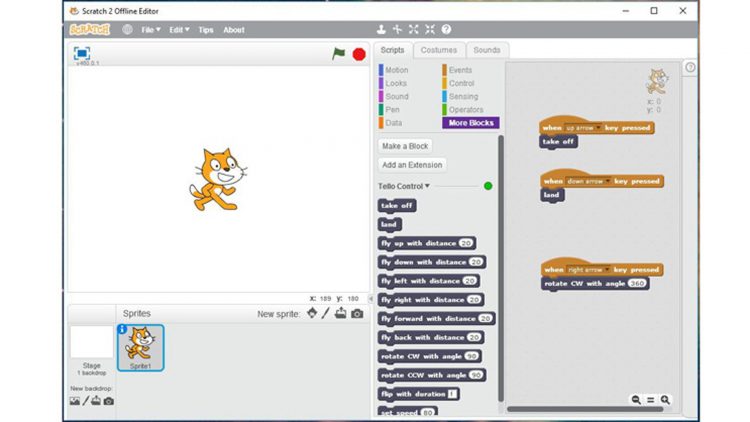Select the Events block category
The height and width of the screenshot is (422, 750).
460,70
